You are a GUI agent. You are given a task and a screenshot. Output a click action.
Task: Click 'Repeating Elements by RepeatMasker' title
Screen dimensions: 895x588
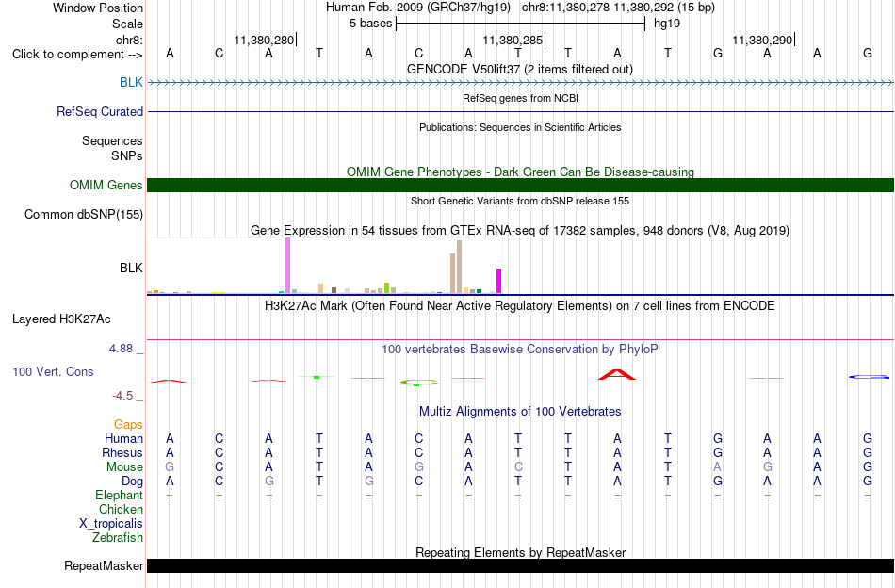pos(521,552)
